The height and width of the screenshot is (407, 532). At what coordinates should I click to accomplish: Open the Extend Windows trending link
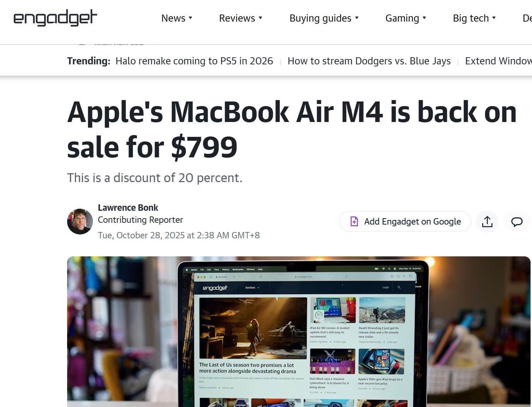pyautogui.click(x=498, y=61)
